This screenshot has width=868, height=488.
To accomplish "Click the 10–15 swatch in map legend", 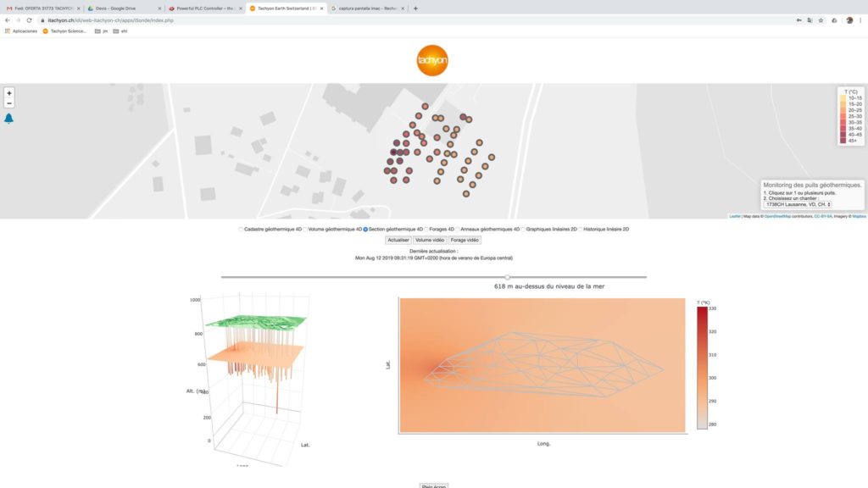I will click(843, 98).
